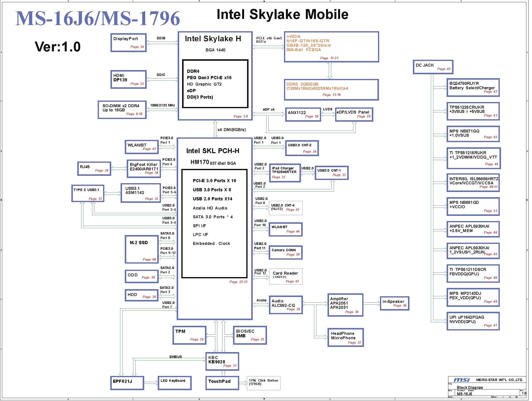The width and height of the screenshot is (532, 401).
Task: Select the TPS51225CRUKR +3VSUS/+5VSUS block
Action: [473, 111]
